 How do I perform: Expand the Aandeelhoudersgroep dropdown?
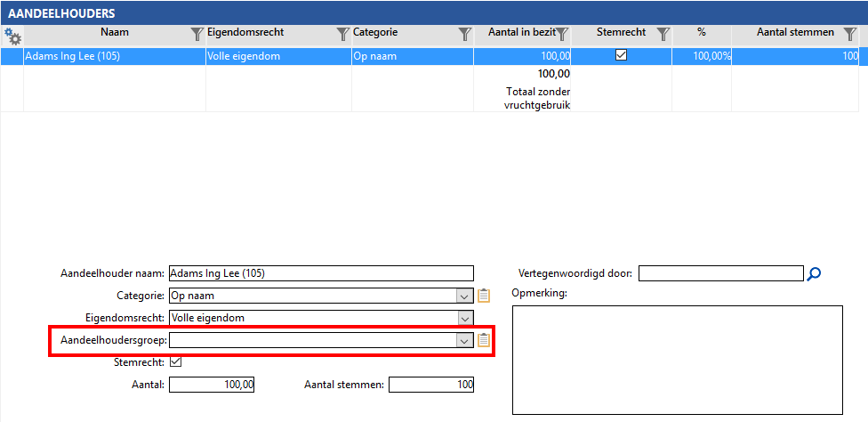point(465,340)
